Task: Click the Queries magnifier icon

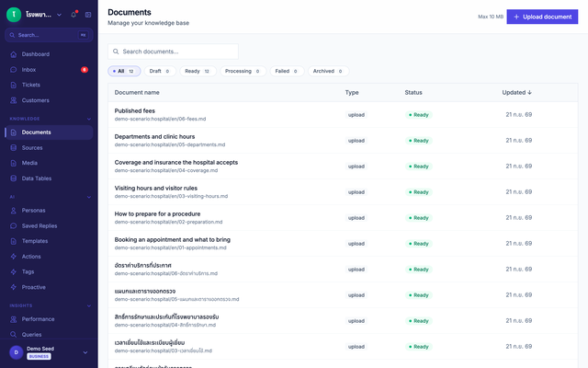Action: point(14,335)
